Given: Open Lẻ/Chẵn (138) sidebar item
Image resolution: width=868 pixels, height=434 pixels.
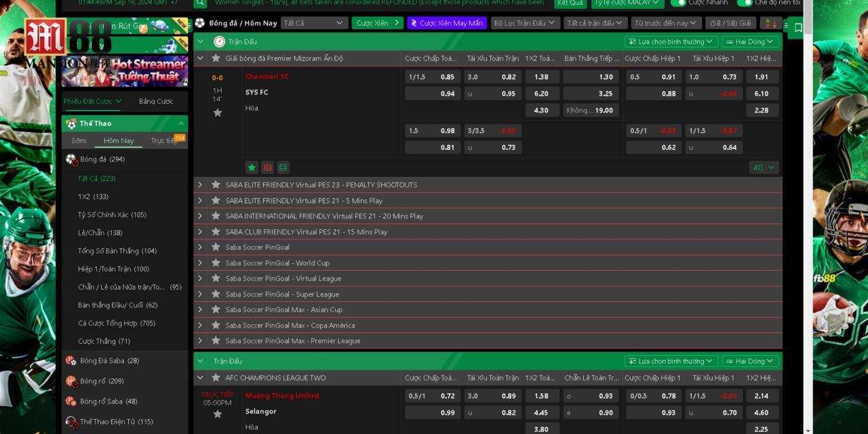Looking at the screenshot, I should (100, 233).
